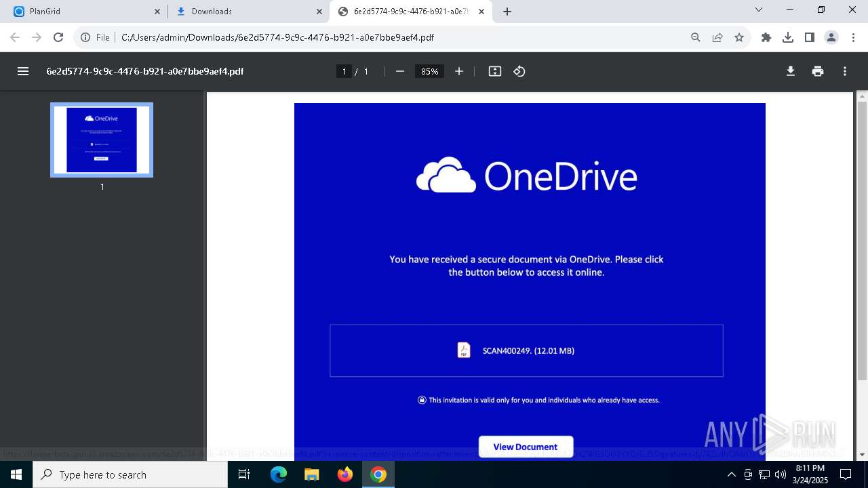Viewport: 868px width, 488px height.
Task: Bookmark this page with star icon
Action: pyautogui.click(x=739, y=37)
